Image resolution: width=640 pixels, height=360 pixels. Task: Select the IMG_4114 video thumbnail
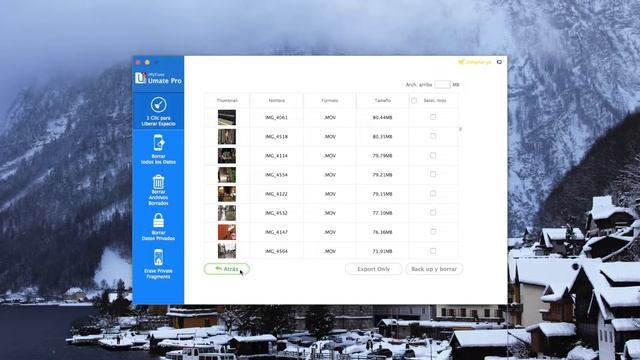227,156
